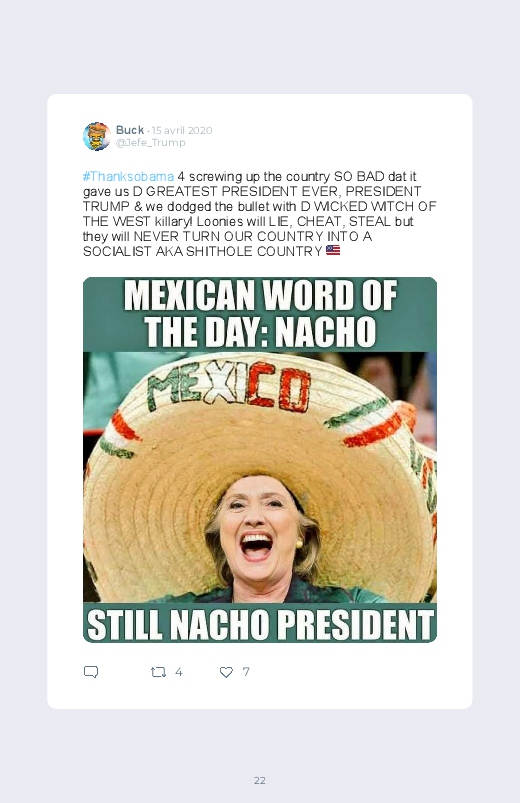Like the tweet with the heart icon

(226, 672)
